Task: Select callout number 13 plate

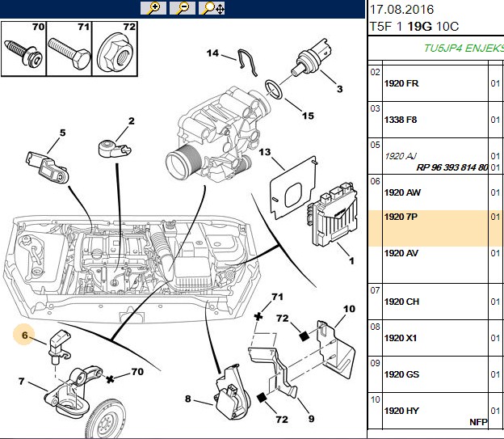Action: click(265, 152)
